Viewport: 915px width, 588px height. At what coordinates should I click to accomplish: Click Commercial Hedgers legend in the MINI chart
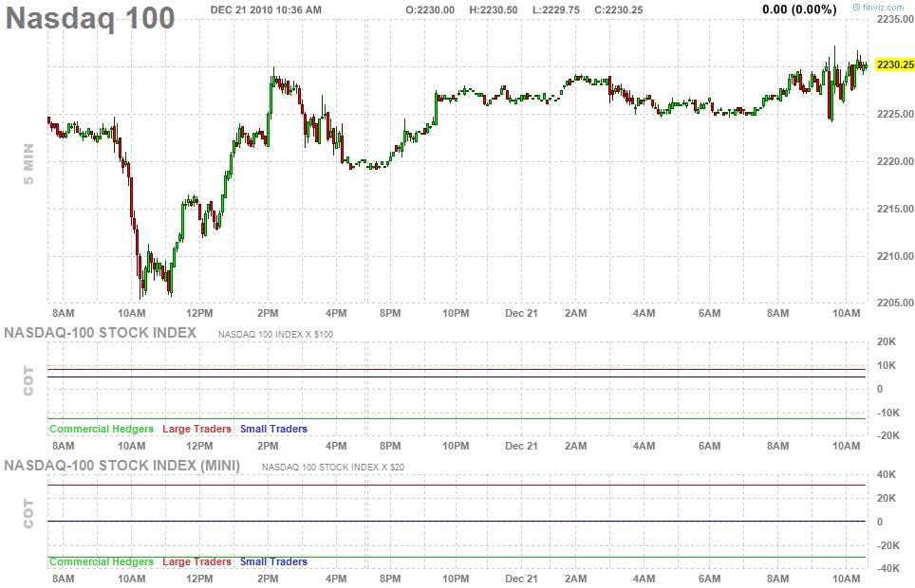tap(102, 561)
